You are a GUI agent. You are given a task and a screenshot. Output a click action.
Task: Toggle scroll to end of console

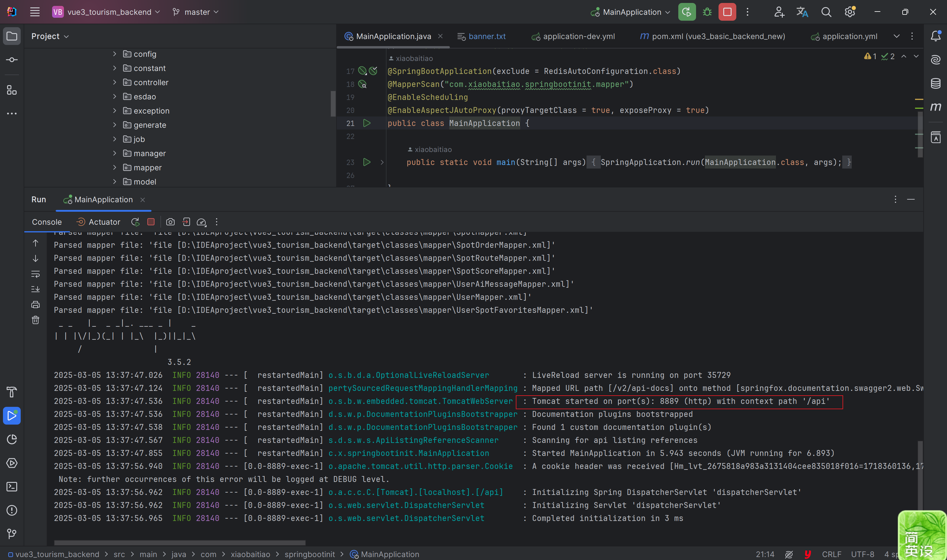click(36, 289)
